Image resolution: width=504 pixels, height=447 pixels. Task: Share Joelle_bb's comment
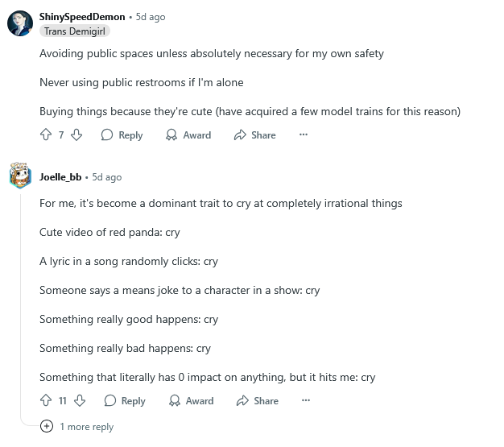click(258, 401)
